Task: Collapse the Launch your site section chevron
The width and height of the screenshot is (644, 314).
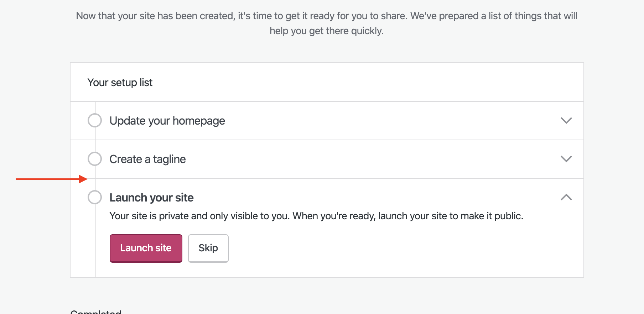Action: point(566,198)
